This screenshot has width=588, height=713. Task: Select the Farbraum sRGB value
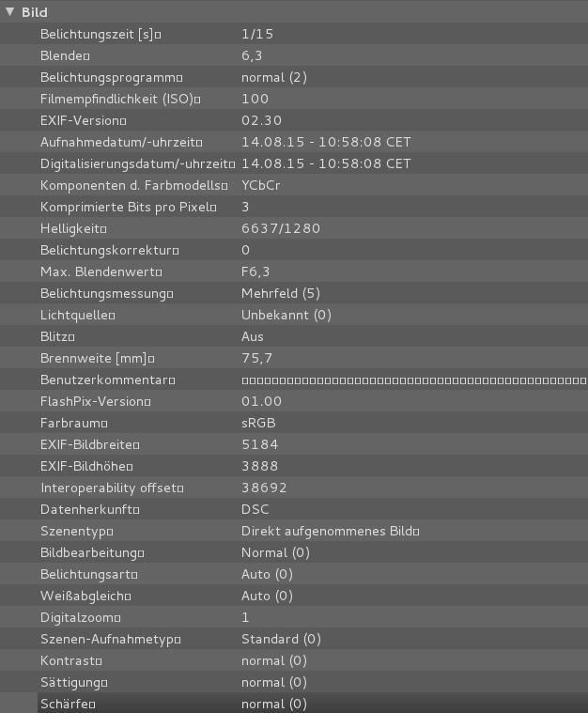pyautogui.click(x=258, y=423)
